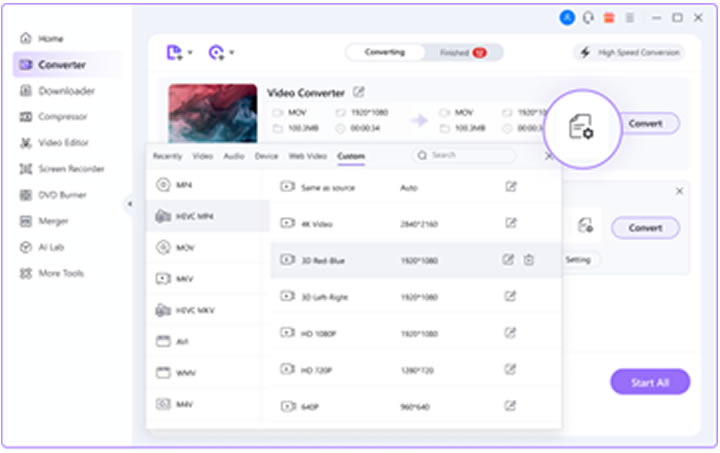Edit the Same as source preset
The image size is (720, 453).
[511, 187]
